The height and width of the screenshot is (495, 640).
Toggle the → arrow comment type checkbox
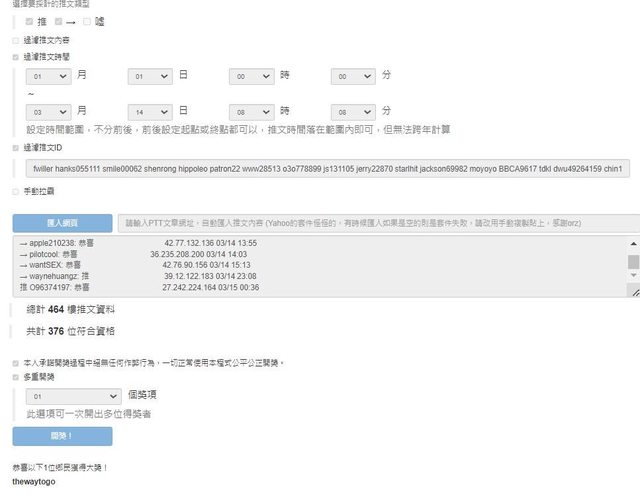58,21
